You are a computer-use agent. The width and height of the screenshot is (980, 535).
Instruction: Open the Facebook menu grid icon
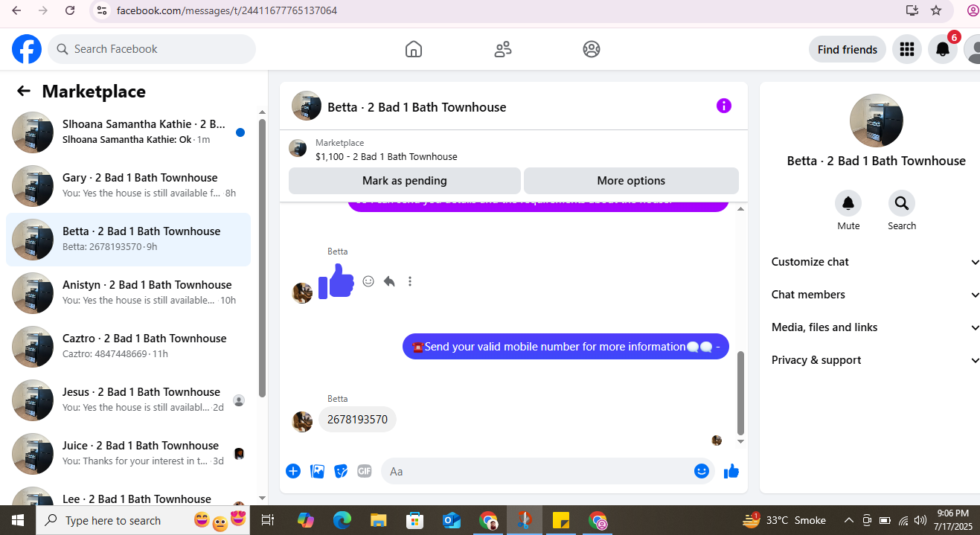click(x=906, y=49)
